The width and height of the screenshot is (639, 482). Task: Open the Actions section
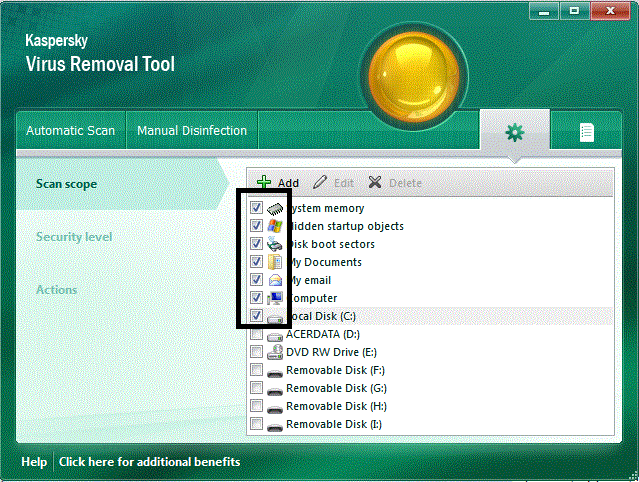(57, 290)
